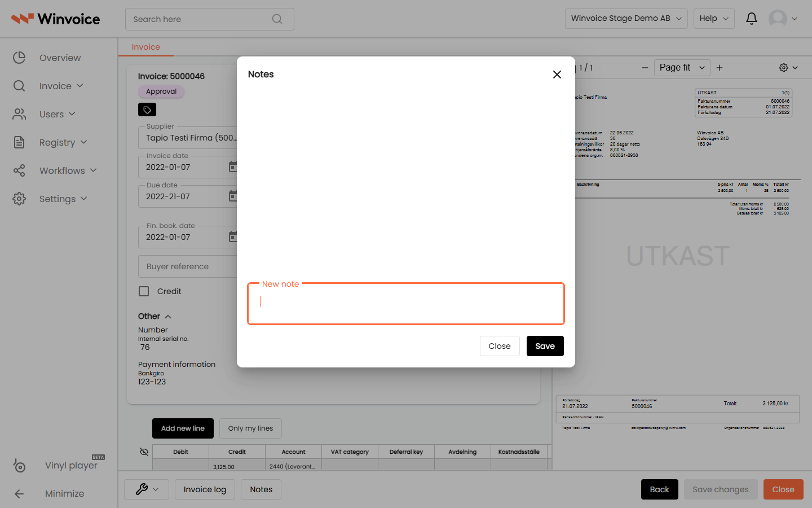
Task: Click the New note text field
Action: [x=406, y=304]
